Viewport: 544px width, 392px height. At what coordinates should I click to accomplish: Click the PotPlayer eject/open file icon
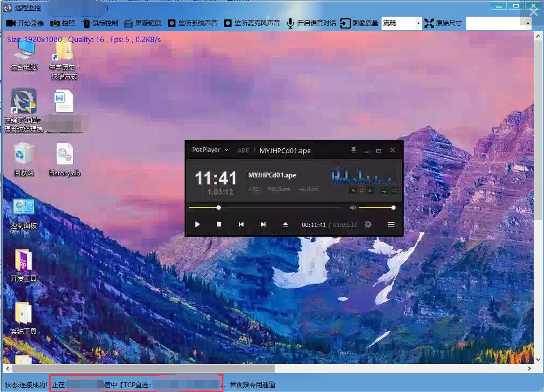tap(285, 224)
